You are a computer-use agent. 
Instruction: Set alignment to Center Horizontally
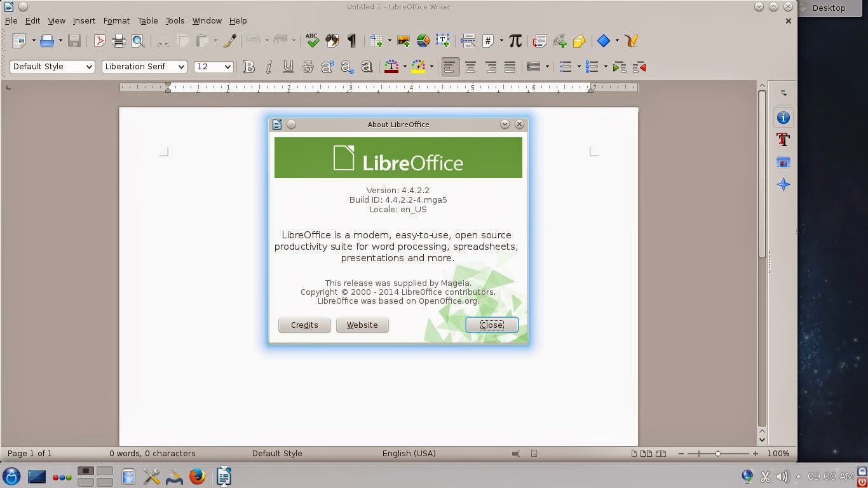pos(470,67)
